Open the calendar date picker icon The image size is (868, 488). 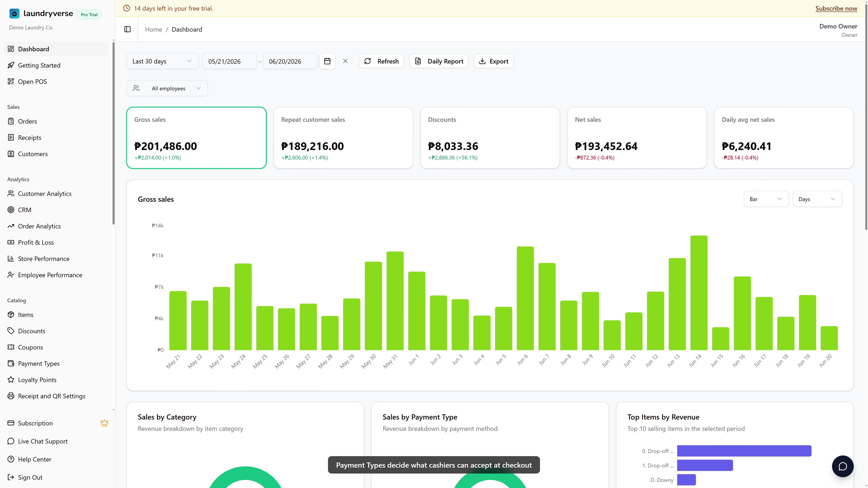point(327,61)
